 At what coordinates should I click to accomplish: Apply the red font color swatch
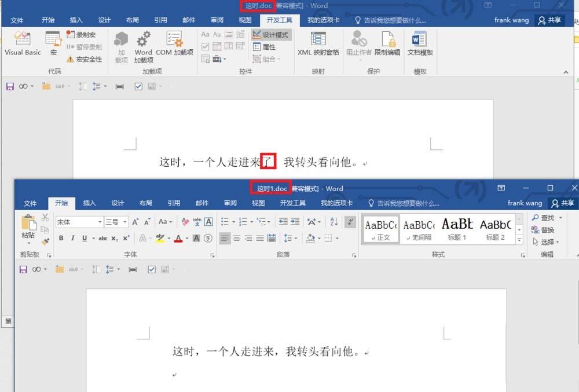tap(179, 239)
